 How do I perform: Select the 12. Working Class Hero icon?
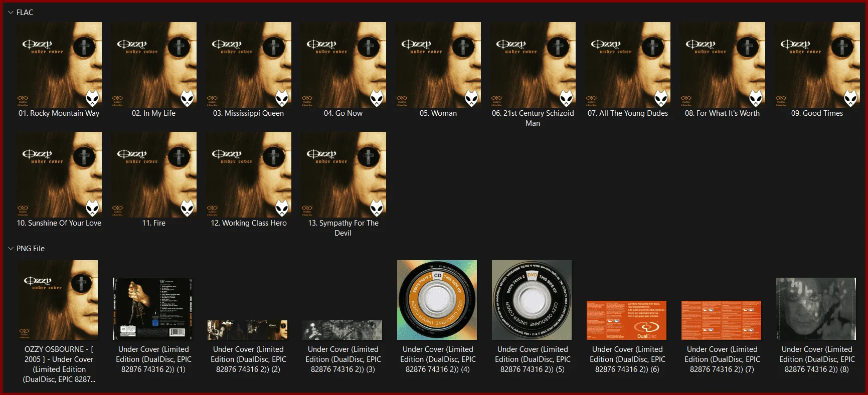tap(249, 174)
